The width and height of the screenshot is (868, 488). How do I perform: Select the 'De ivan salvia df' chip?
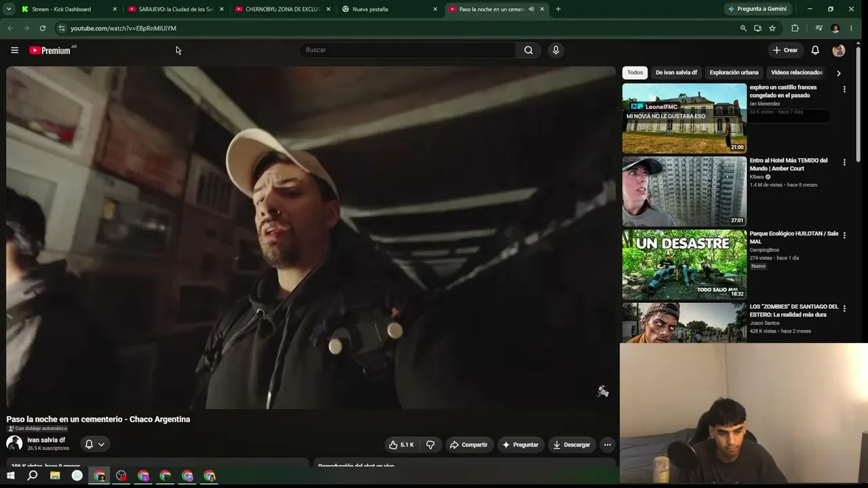[676, 73]
